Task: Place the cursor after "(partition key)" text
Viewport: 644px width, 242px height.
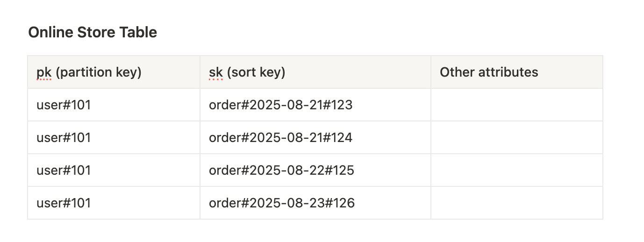Action: click(x=142, y=72)
